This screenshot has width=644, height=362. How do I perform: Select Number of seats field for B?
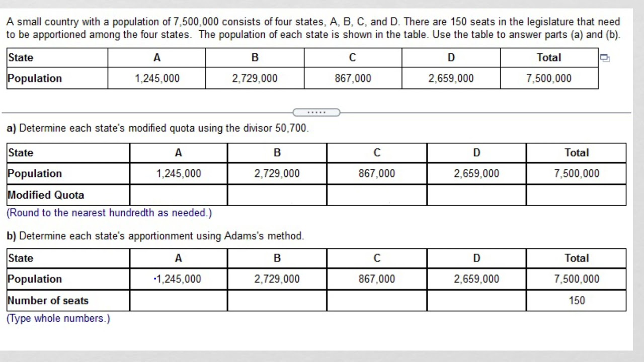click(x=277, y=301)
